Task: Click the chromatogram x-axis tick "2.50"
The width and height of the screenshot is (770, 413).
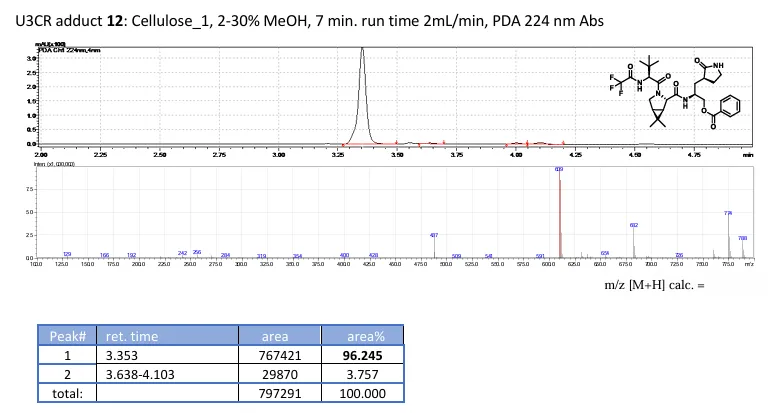Action: click(160, 155)
